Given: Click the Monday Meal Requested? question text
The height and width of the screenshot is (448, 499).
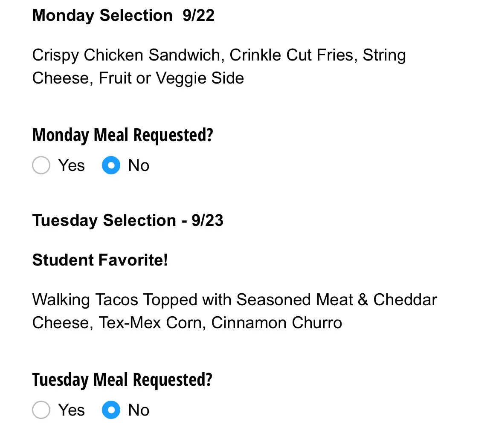Looking at the screenshot, I should pos(122,135).
